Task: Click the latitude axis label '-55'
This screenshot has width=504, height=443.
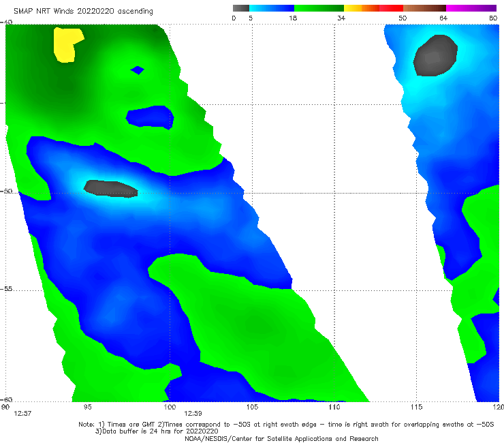Action: [x=6, y=289]
